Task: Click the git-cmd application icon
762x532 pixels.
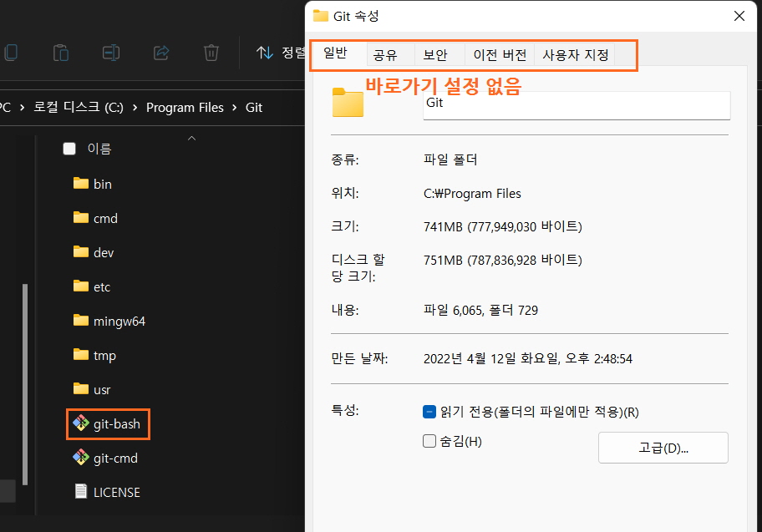Action: point(81,457)
